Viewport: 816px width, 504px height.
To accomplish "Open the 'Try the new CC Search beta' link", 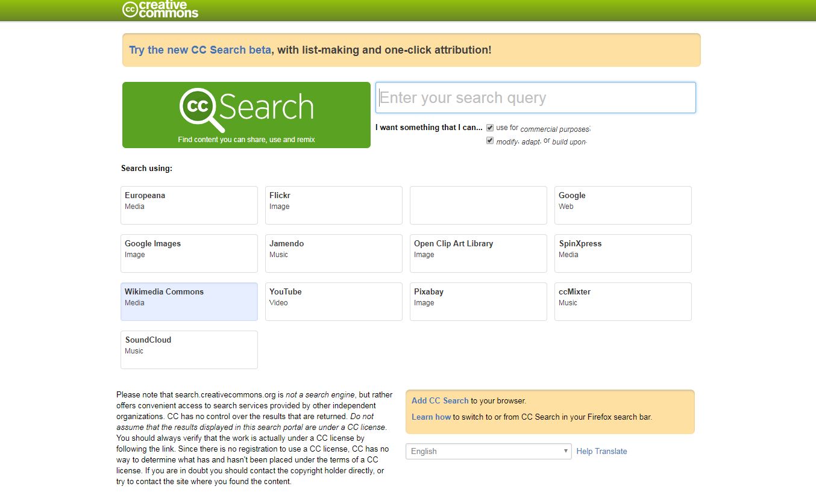I will click(x=200, y=50).
